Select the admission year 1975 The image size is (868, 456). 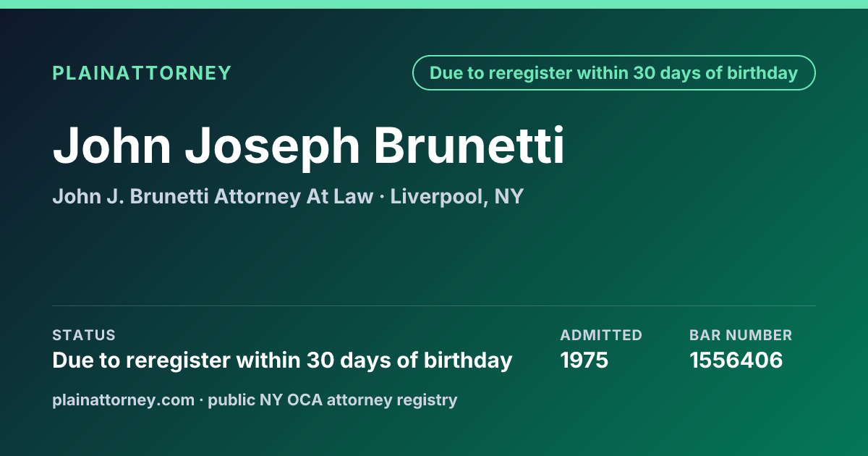pos(584,360)
